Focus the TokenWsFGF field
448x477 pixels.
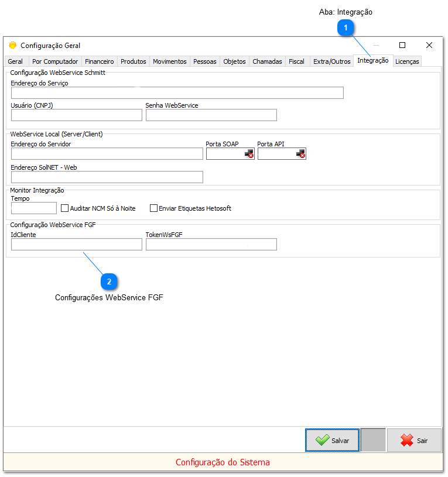(211, 244)
